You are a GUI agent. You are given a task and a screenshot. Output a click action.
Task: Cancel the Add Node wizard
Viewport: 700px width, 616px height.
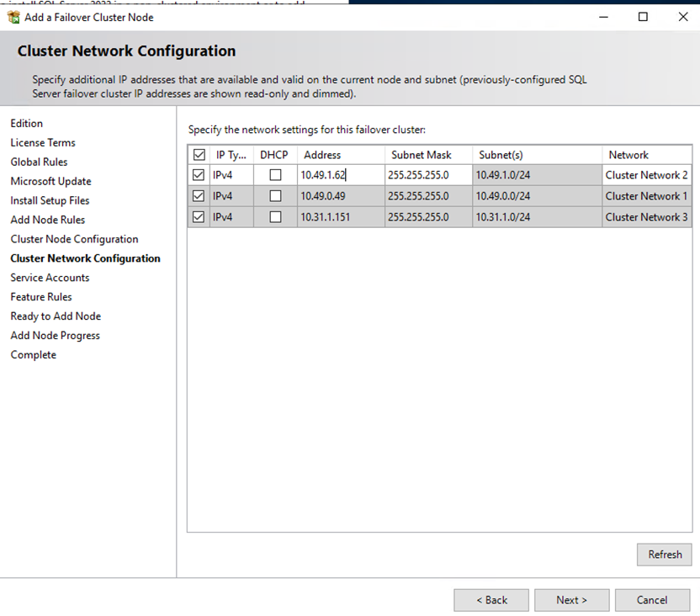(x=652, y=600)
